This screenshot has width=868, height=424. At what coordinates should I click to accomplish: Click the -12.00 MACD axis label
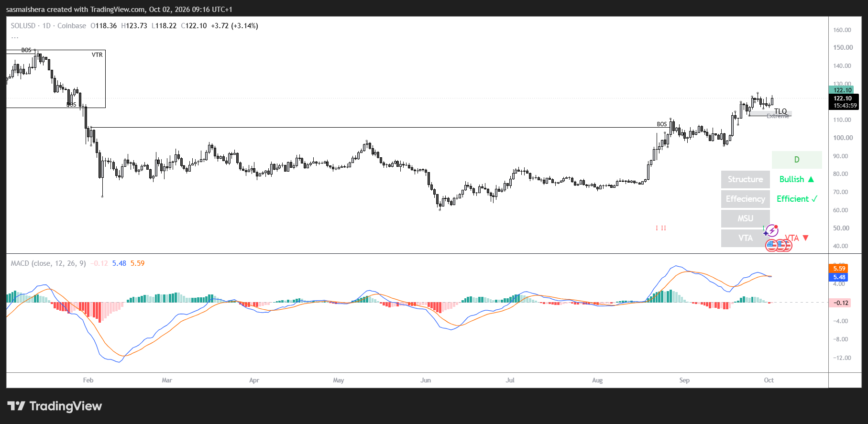(842, 358)
